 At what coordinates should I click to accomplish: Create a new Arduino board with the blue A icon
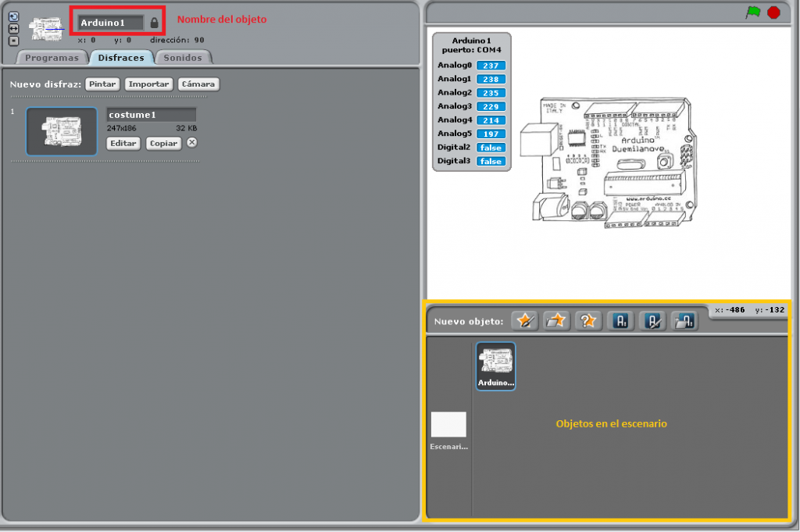(620, 320)
